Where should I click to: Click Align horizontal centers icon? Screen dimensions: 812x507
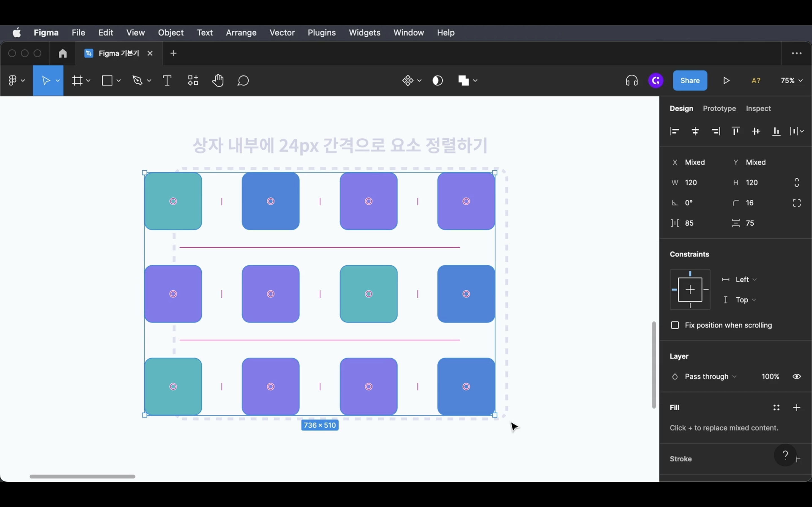(695, 131)
